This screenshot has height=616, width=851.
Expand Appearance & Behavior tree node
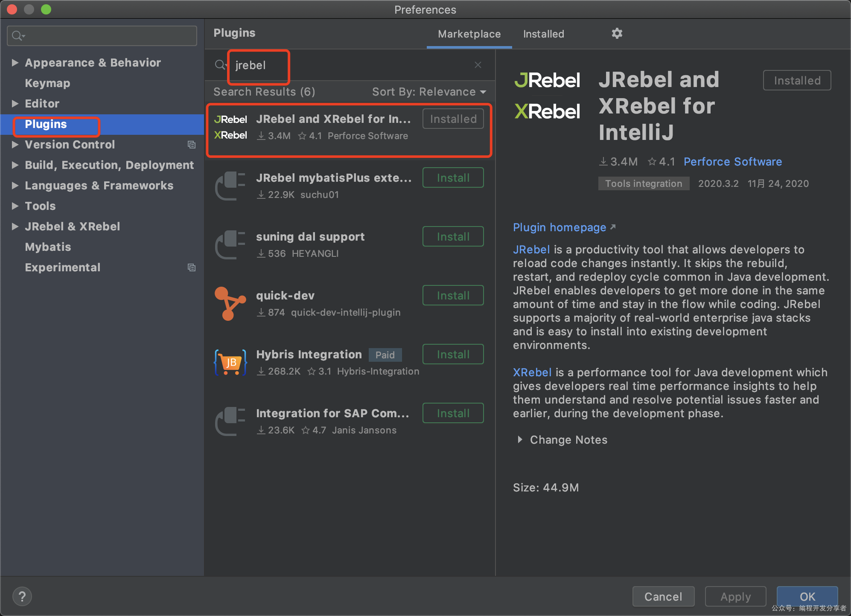pyautogui.click(x=15, y=63)
